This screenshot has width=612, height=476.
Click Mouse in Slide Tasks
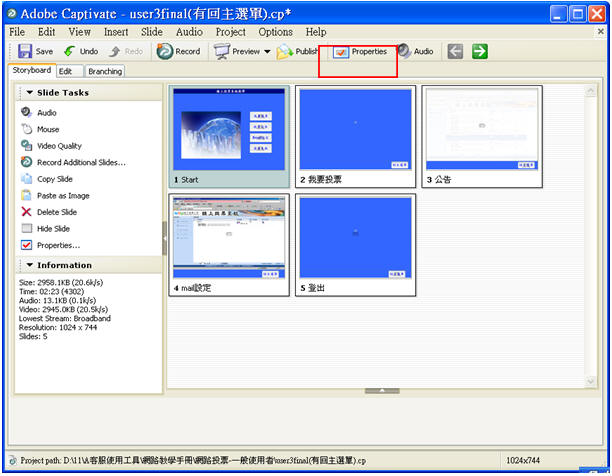point(40,129)
